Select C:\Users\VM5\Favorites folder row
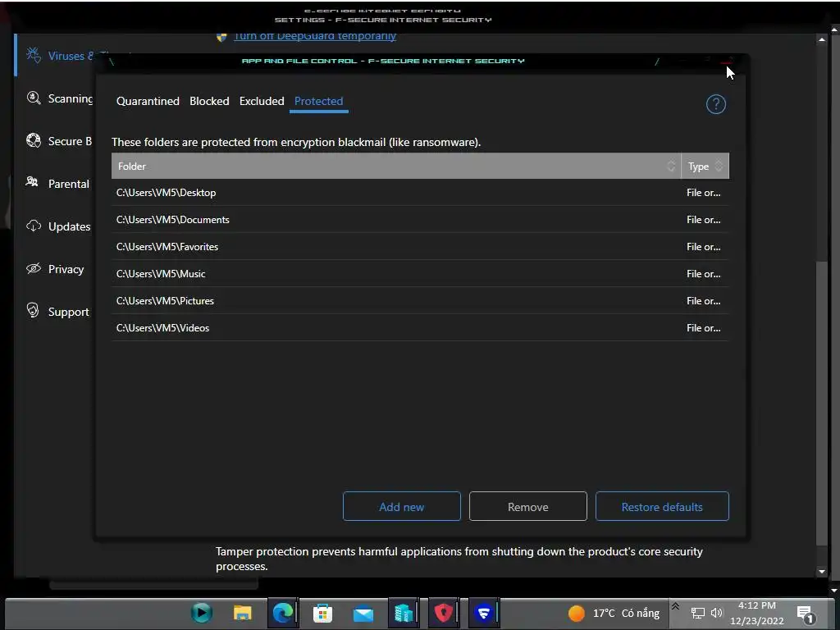The image size is (840, 630). [x=420, y=246]
